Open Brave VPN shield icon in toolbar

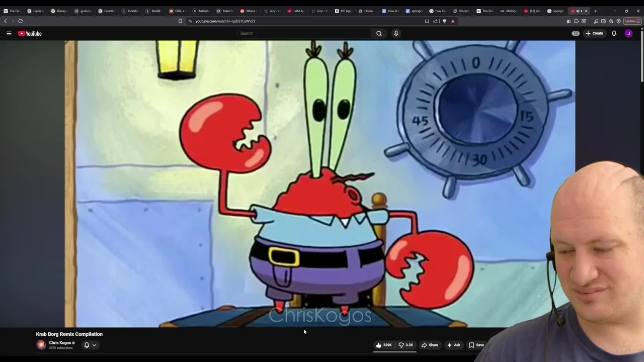618,21
